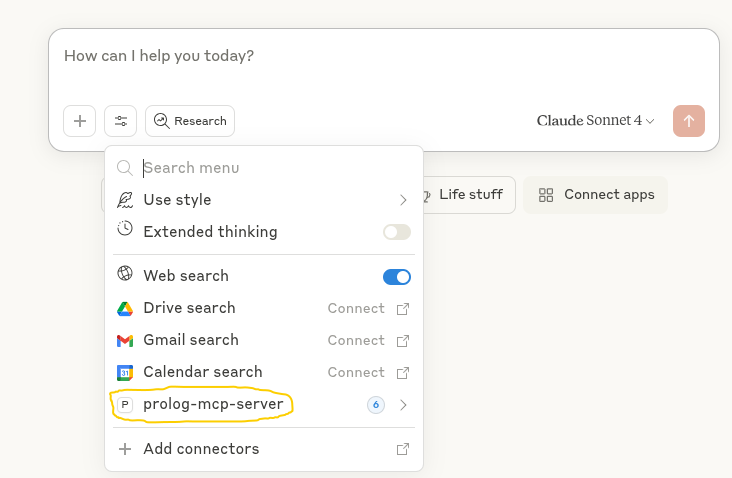
Task: Open the prolog-mcp-server entry
Action: (264, 405)
